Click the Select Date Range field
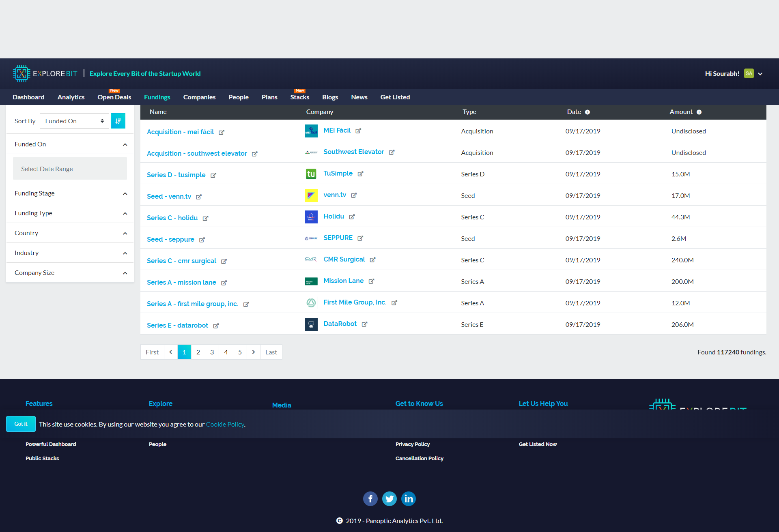779x532 pixels. coord(70,169)
